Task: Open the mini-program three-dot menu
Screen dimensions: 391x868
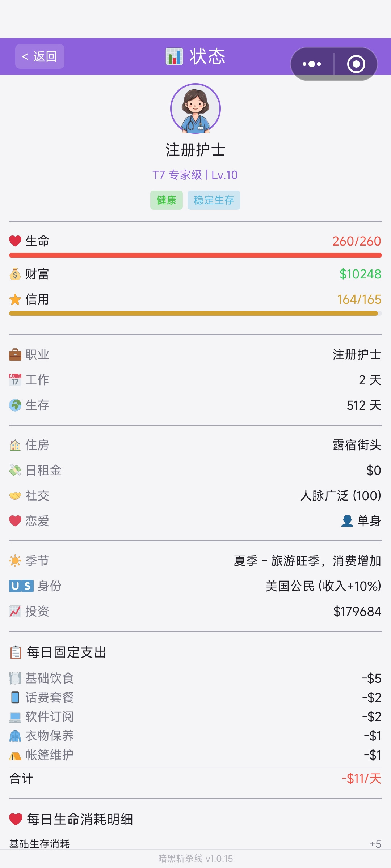Action: click(312, 64)
